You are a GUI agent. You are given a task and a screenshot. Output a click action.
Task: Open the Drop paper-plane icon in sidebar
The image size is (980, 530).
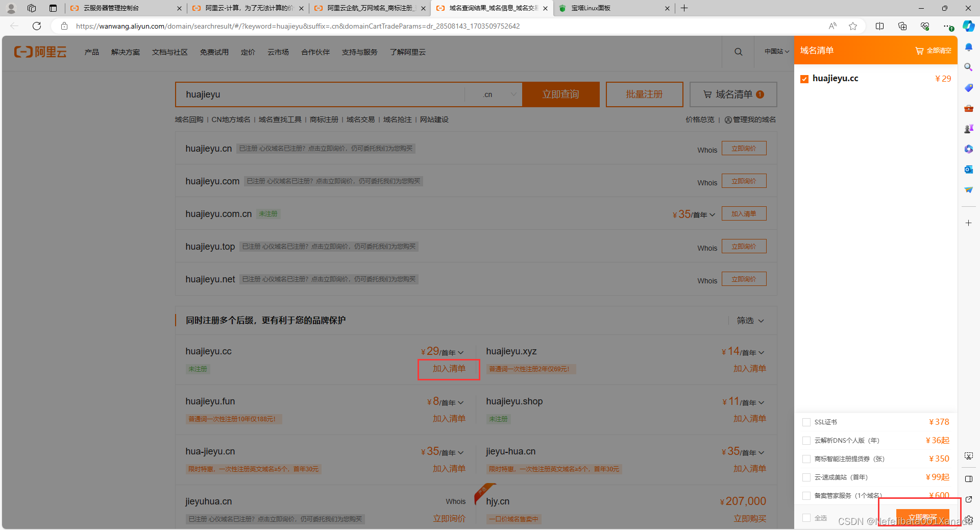pyautogui.click(x=968, y=190)
